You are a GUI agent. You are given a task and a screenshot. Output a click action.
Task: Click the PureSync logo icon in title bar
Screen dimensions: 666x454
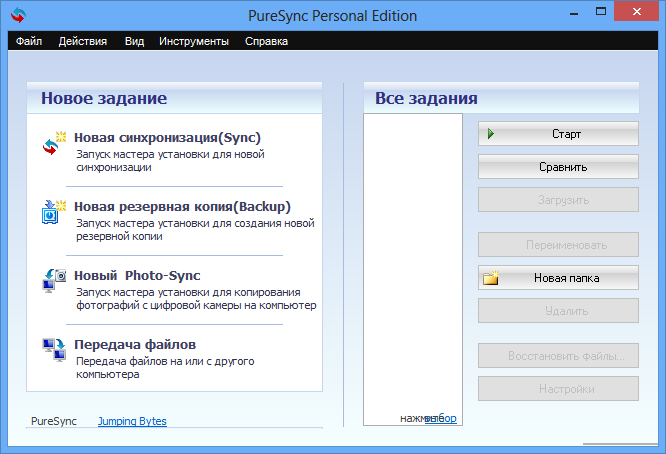coord(18,15)
